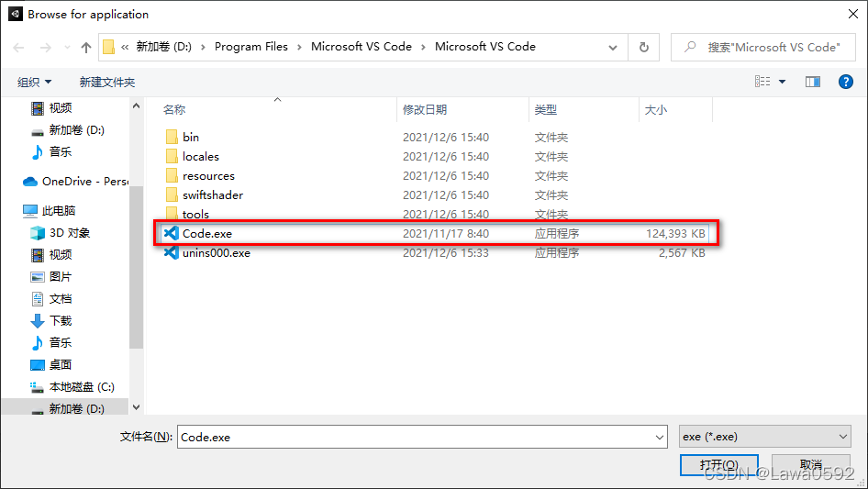This screenshot has width=868, height=489.
Task: Click the first Microsoft VS Code breadcrumb
Action: point(361,47)
